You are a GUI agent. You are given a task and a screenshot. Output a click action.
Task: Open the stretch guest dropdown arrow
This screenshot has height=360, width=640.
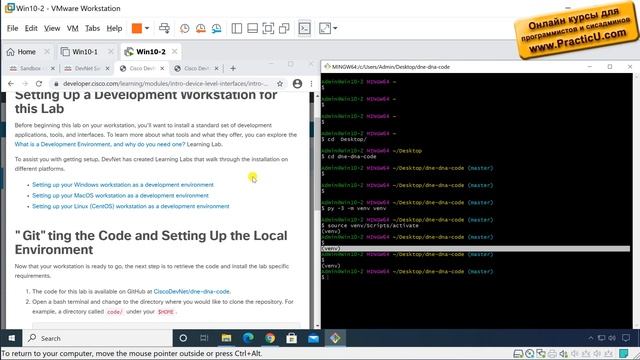coord(336,28)
